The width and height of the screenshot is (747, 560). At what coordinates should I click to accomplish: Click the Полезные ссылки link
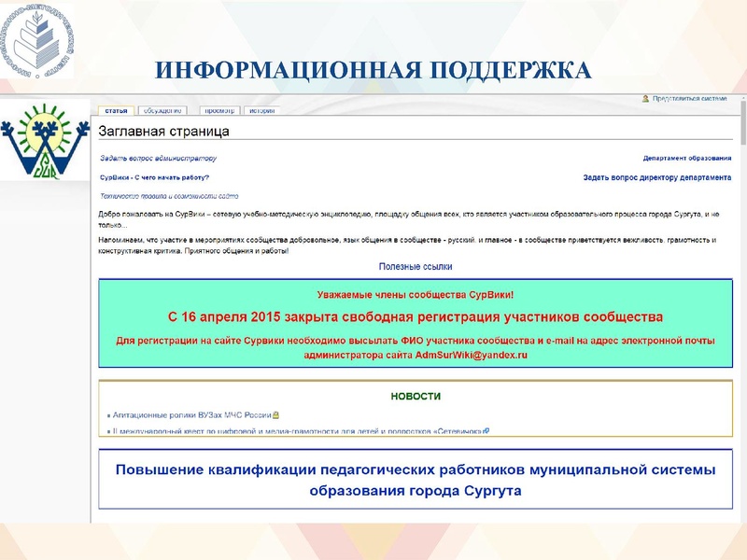point(415,266)
